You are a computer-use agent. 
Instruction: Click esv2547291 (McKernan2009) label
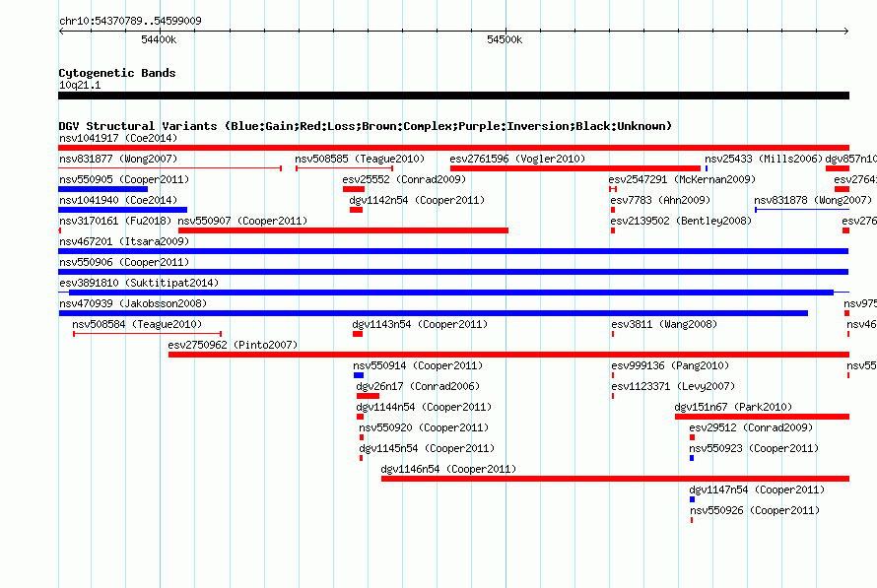[x=682, y=179]
